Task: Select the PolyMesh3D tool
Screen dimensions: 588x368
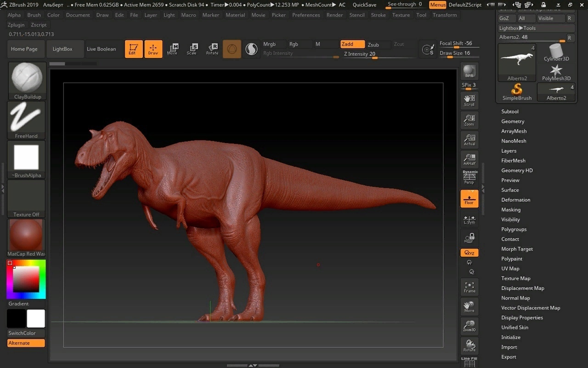Action: pyautogui.click(x=556, y=72)
